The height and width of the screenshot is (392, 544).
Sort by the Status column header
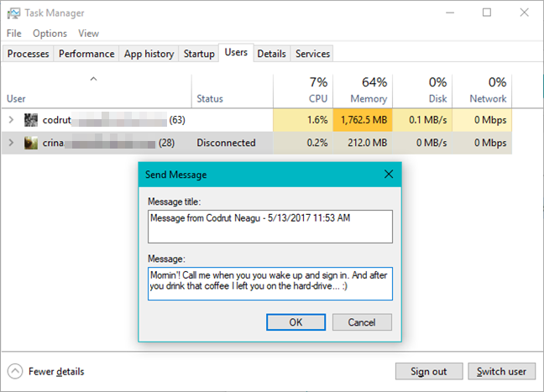[x=233, y=91]
